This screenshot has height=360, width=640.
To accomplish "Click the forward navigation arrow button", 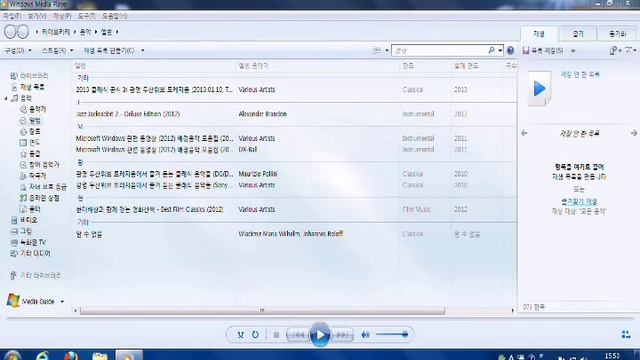I will pos(23,32).
